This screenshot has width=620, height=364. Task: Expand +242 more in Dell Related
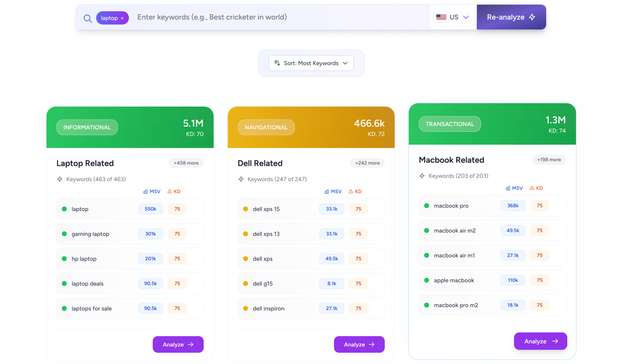click(x=367, y=163)
